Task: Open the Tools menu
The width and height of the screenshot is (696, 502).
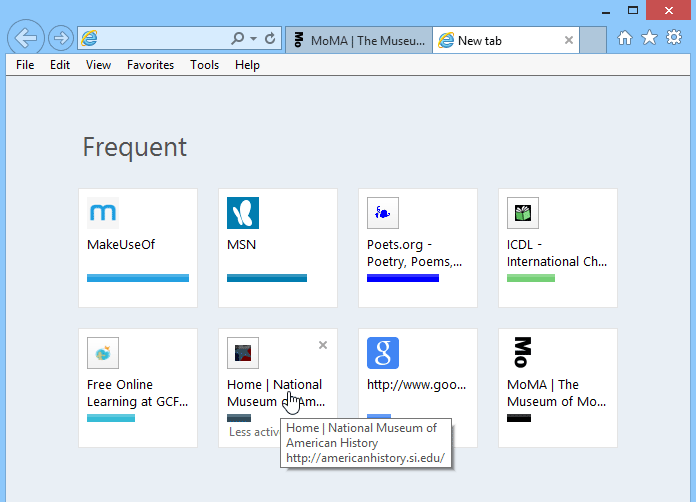Action: point(205,65)
